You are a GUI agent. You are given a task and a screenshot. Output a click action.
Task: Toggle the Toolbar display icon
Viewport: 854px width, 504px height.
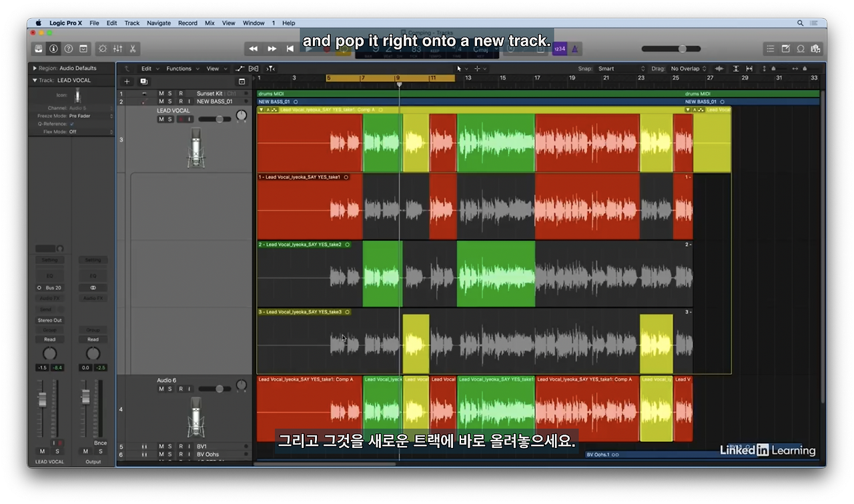tap(83, 49)
